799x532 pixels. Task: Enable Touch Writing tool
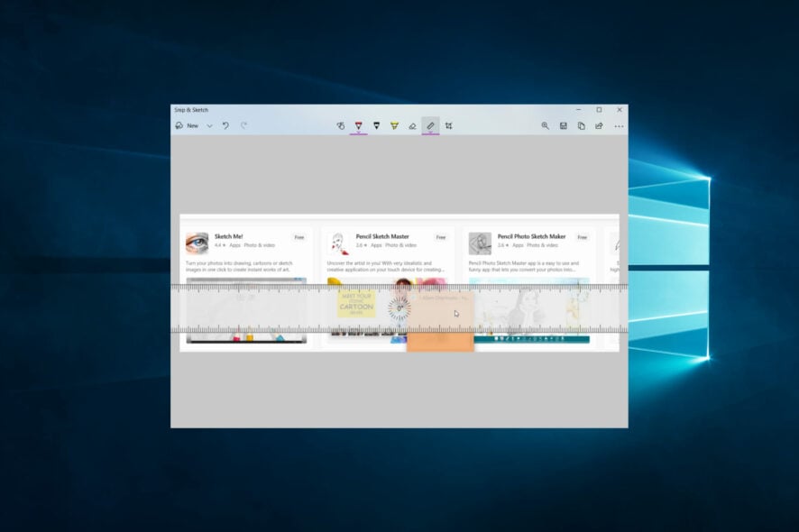point(341,126)
